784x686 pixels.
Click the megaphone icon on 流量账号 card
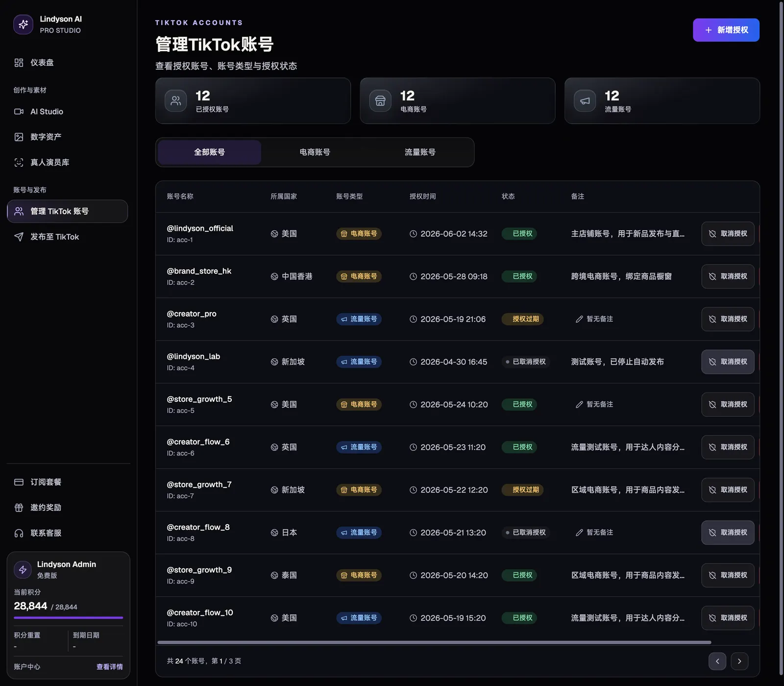point(585,101)
